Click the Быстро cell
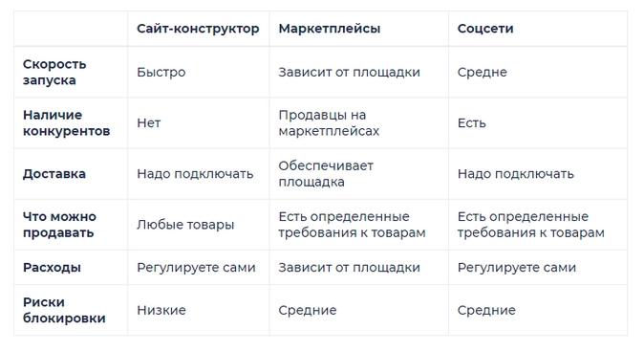Viewport: 644px width, 351px height. [x=161, y=72]
